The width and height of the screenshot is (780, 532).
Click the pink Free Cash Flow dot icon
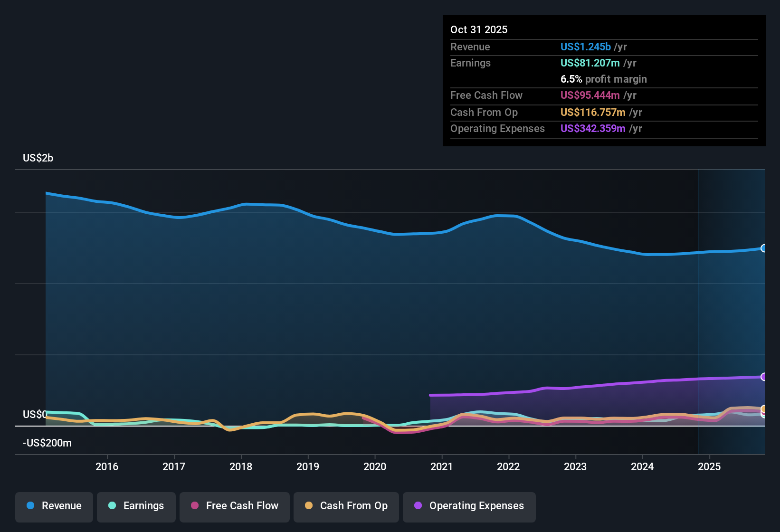194,506
